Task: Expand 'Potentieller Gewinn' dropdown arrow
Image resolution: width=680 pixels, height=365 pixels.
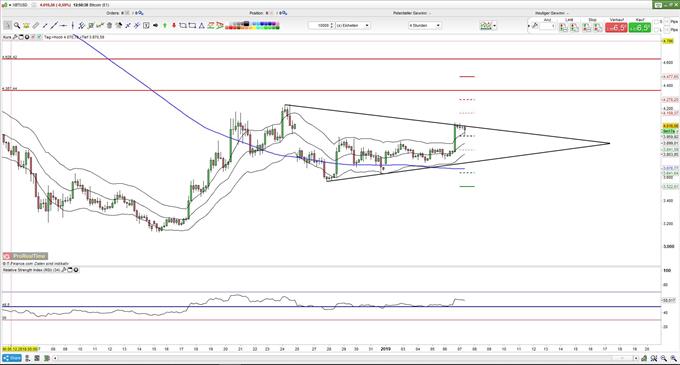Action: (430, 13)
